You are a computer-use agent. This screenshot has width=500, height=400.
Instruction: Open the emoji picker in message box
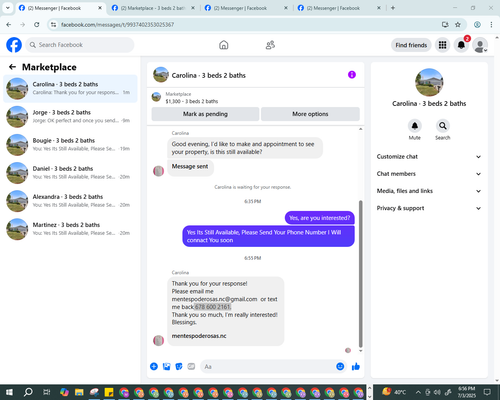[340, 367]
